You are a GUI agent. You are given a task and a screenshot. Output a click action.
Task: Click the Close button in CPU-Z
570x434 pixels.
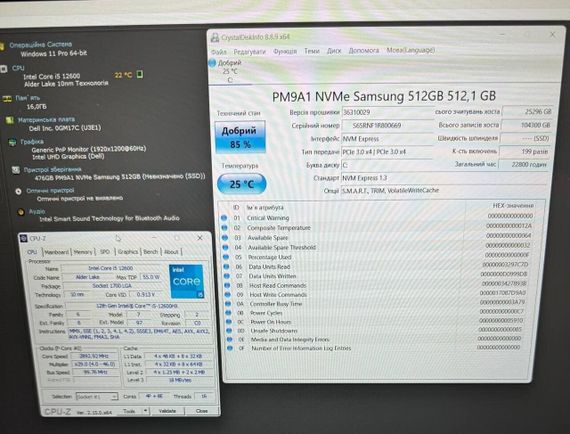point(202,411)
